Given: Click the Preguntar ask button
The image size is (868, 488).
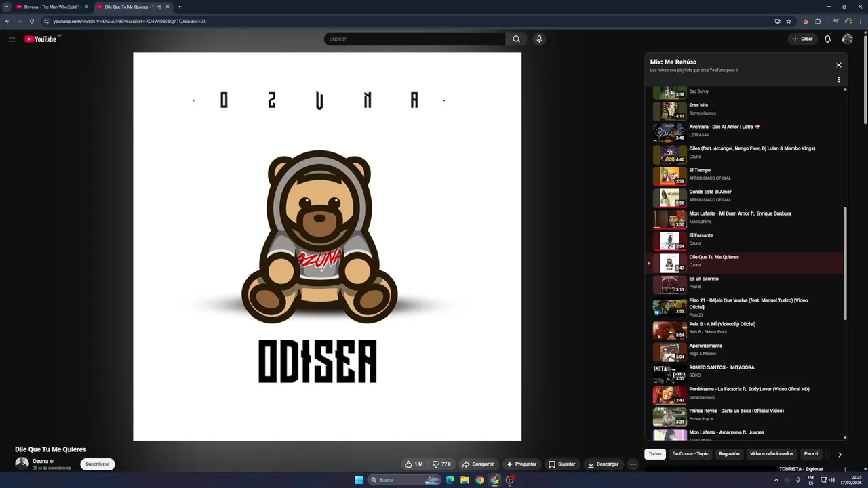Looking at the screenshot, I should pos(521,464).
